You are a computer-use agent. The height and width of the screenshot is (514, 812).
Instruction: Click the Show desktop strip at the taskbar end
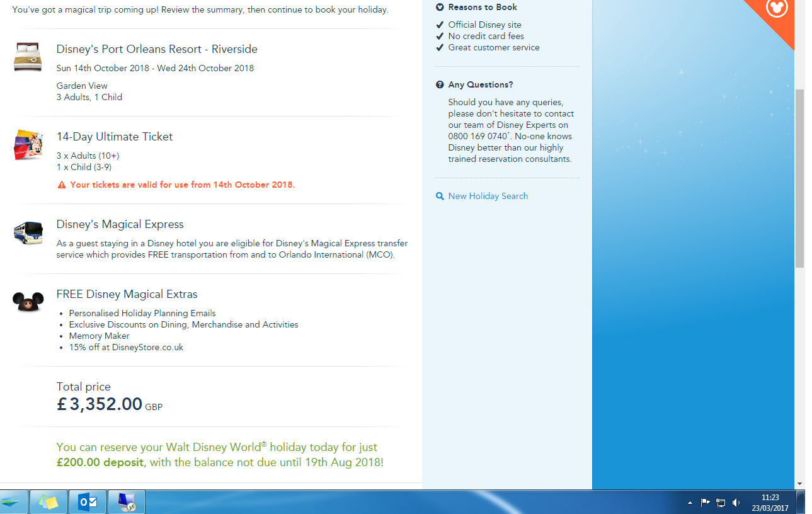(801, 502)
